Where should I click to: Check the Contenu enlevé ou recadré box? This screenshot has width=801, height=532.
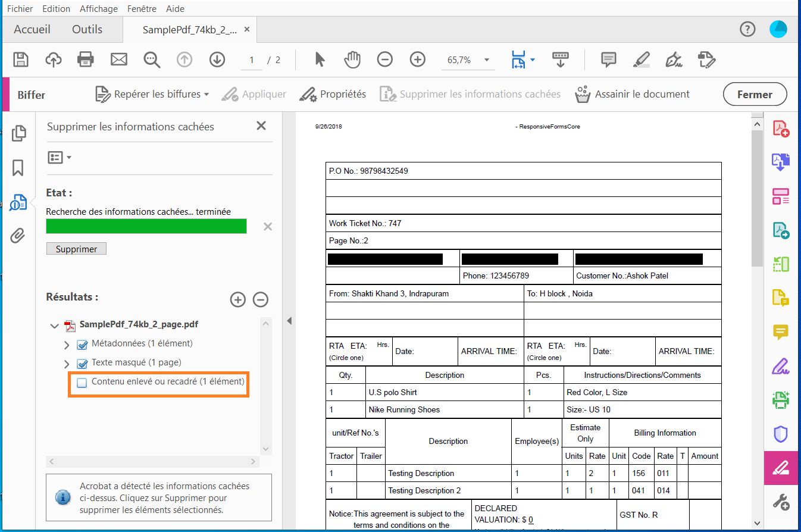(x=82, y=383)
